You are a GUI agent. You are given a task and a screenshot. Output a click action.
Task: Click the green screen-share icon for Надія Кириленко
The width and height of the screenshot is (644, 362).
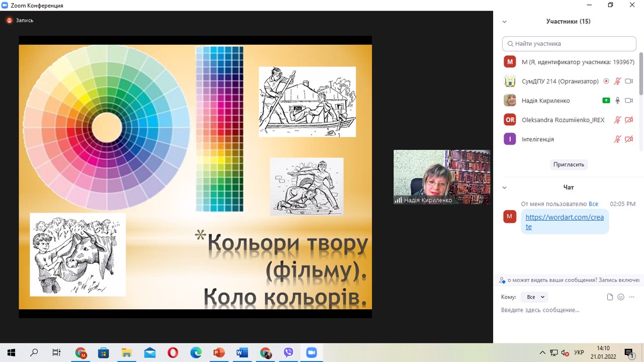606,101
